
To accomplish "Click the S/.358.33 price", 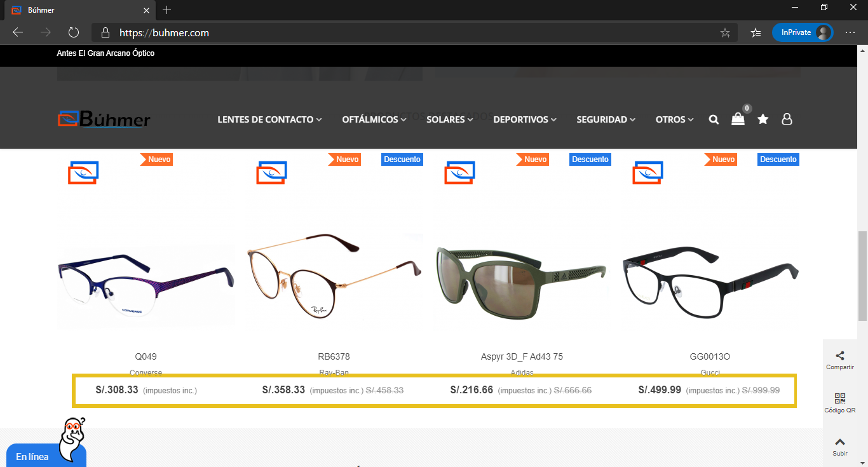I will pyautogui.click(x=283, y=389).
